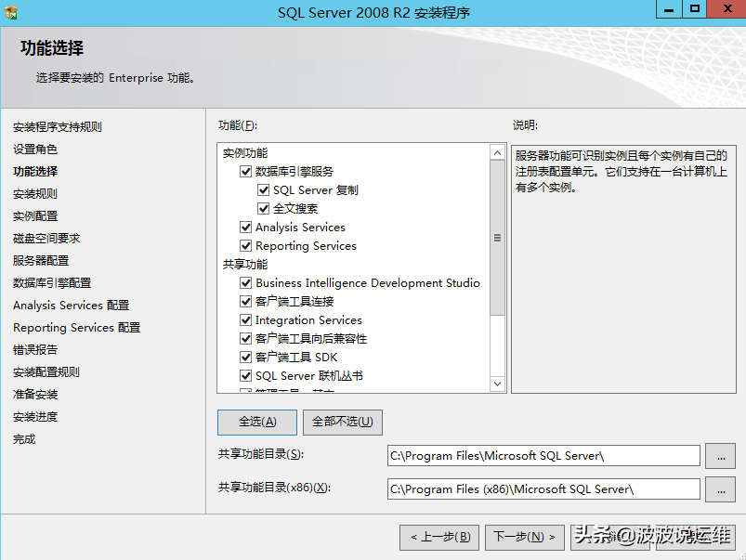Select 服务器配置 step in sidebar

41,261
